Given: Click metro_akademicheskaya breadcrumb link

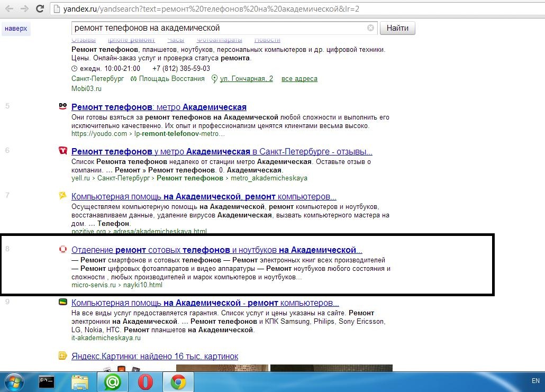Looking at the screenshot, I should coord(269,178).
